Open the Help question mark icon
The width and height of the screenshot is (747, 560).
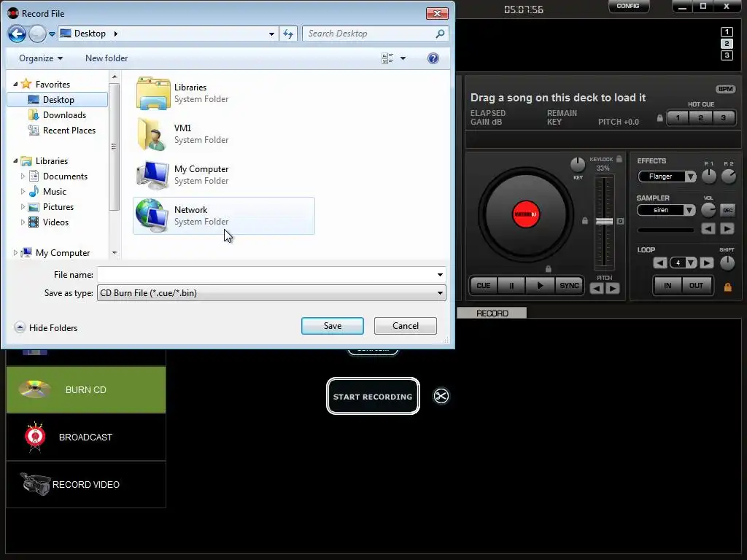pos(433,58)
